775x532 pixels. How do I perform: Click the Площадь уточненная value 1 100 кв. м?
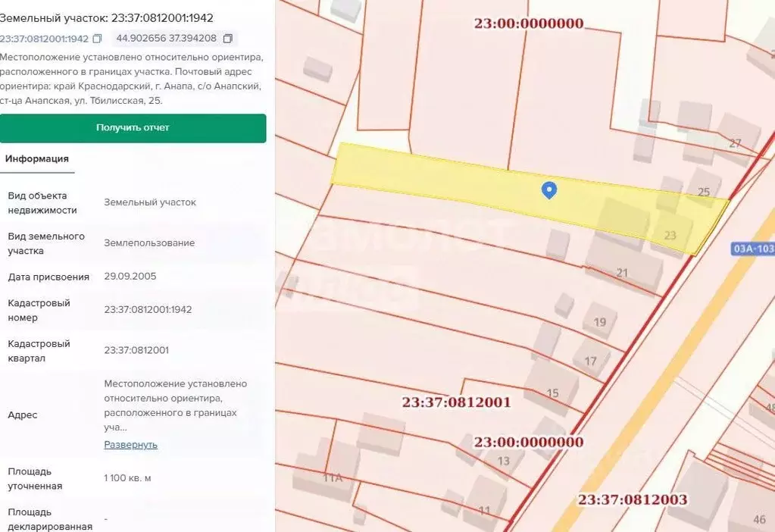(x=128, y=477)
